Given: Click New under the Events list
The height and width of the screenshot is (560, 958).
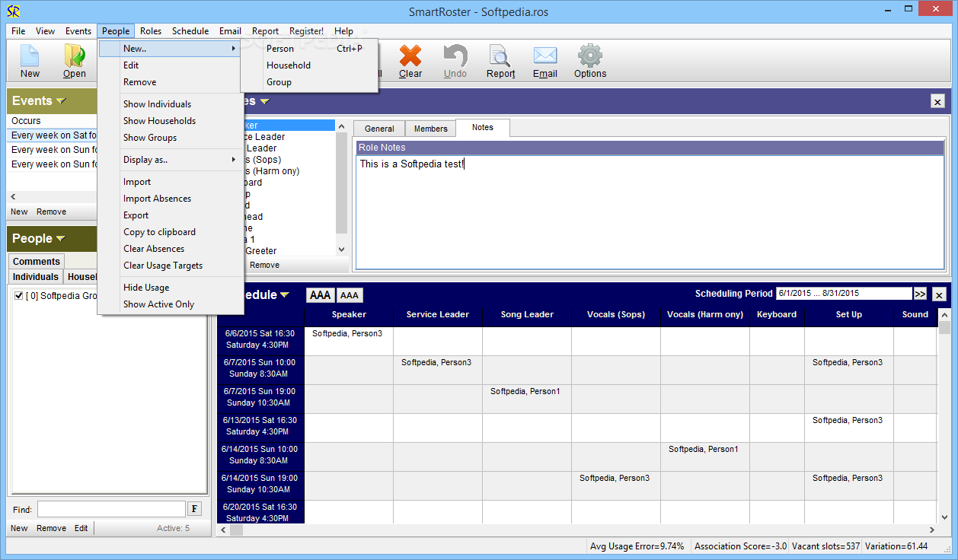Looking at the screenshot, I should [x=19, y=212].
